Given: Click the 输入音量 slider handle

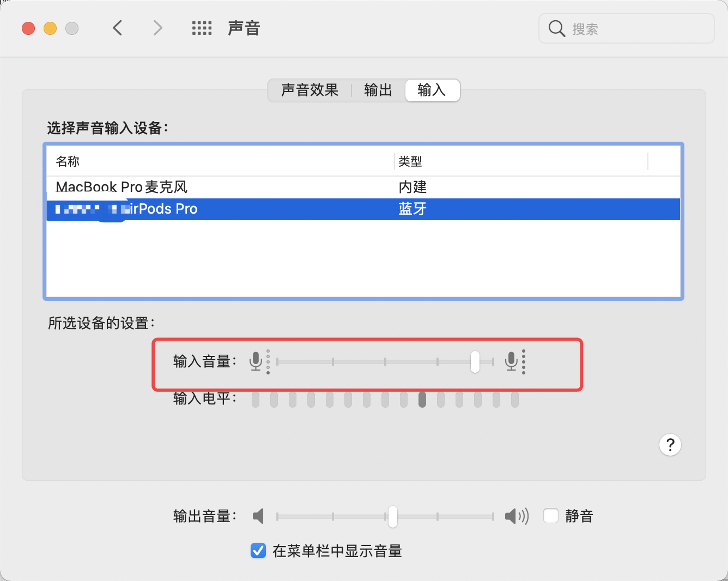Looking at the screenshot, I should coord(475,362).
